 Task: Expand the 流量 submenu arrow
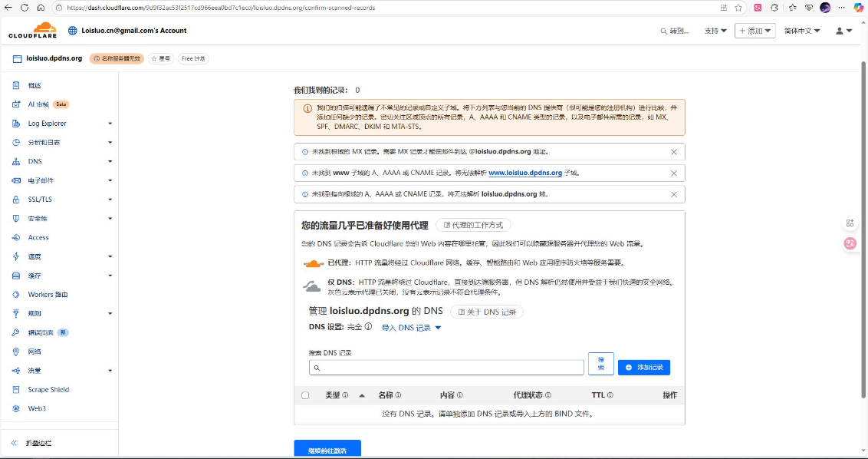[x=110, y=370]
